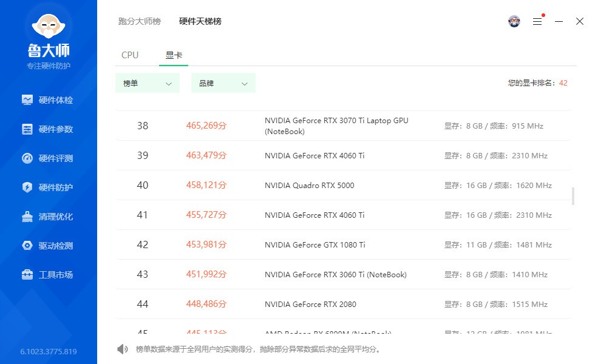The width and height of the screenshot is (595, 364).
Task: Select the rank 38 RTX 3070 Ti Laptop row
Action: pos(344,126)
